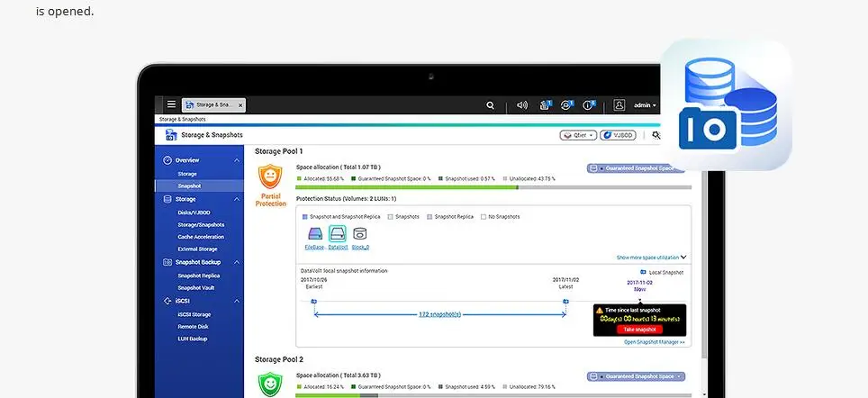Click the vertical scrollbar of the pool list
Screen dimensions: 868x398
pyautogui.click(x=704, y=266)
